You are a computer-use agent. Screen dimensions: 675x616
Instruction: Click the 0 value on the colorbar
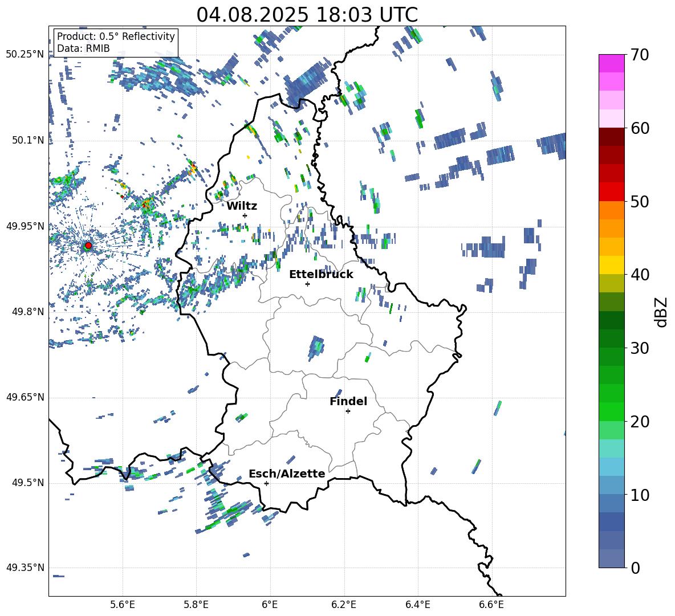pos(635,568)
